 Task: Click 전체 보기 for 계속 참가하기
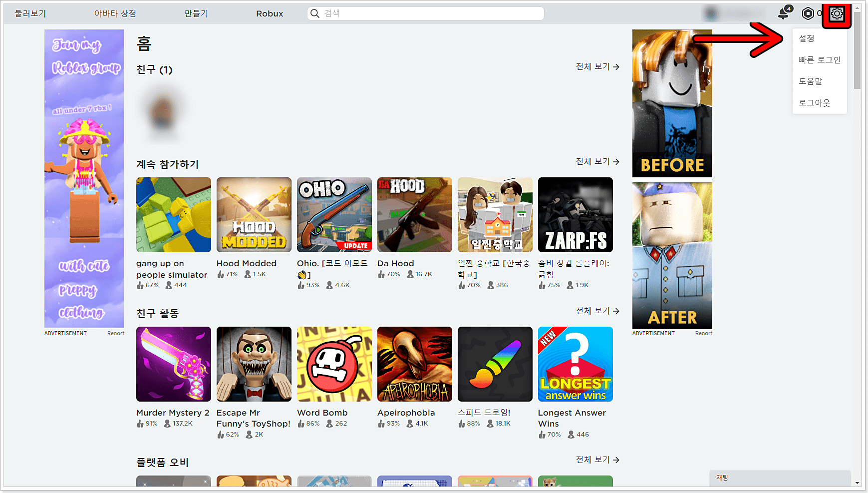(597, 161)
